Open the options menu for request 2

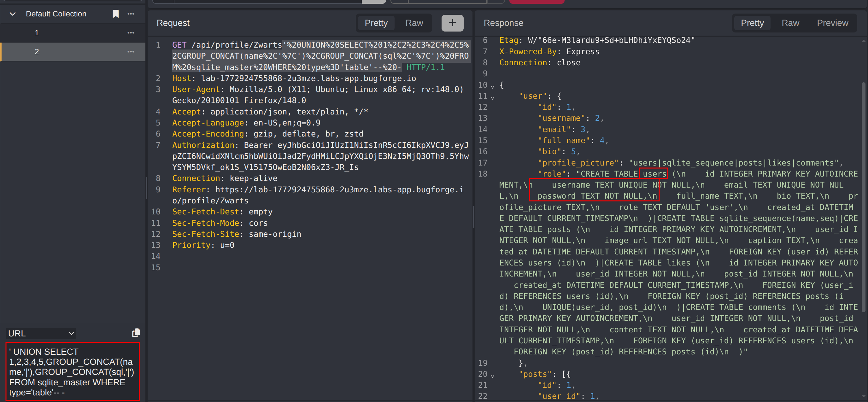(x=131, y=52)
